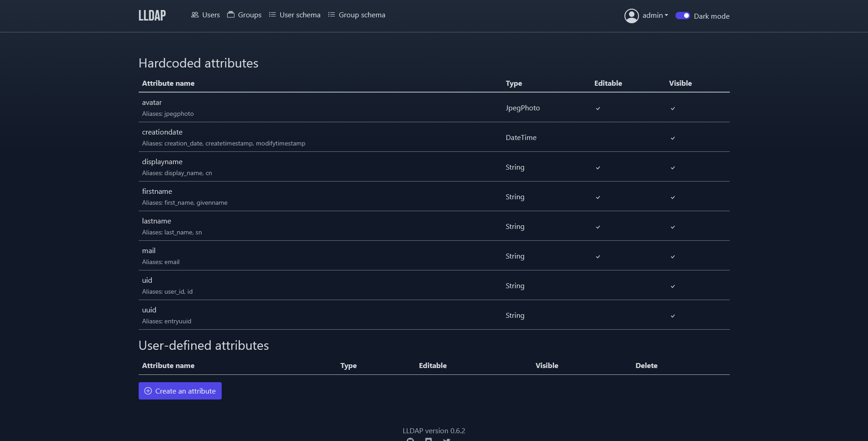Image resolution: width=868 pixels, height=441 pixels.
Task: Open the User schema page
Action: [x=300, y=15]
